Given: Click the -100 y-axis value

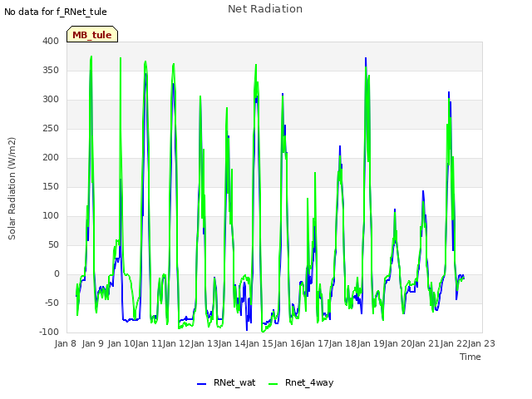Looking at the screenshot, I should [49, 332].
